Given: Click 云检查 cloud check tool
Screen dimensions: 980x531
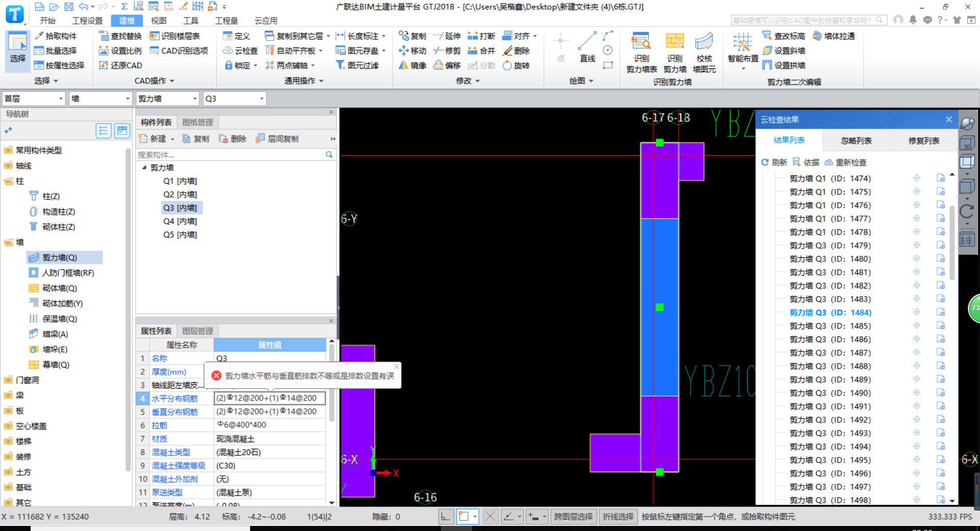Looking at the screenshot, I should [240, 51].
